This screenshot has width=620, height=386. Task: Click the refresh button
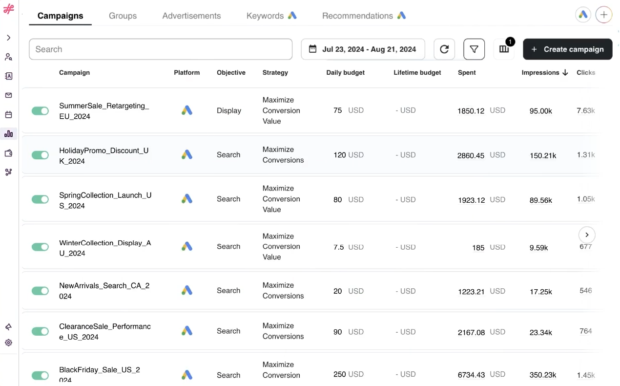click(x=444, y=49)
